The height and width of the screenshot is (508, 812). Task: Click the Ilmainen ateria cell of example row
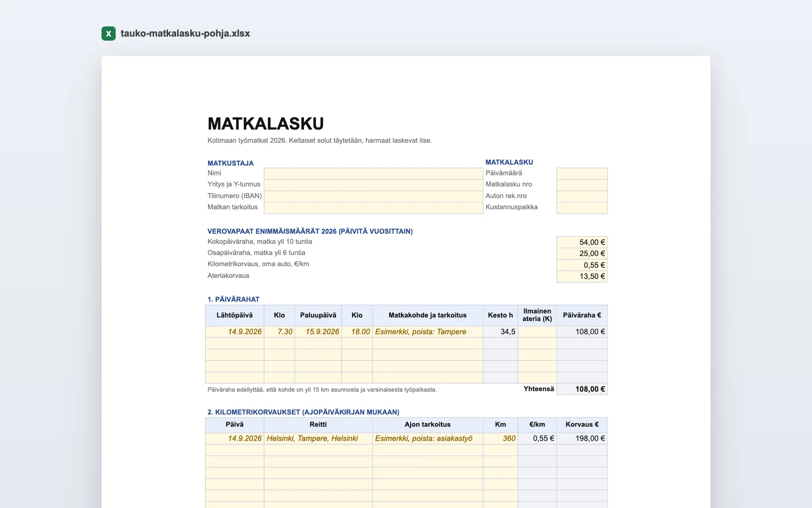[537, 332]
